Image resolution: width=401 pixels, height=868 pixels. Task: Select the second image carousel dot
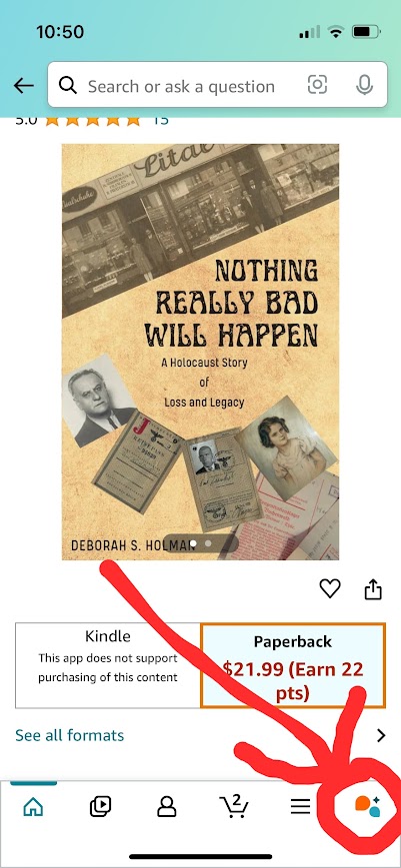pyautogui.click(x=208, y=543)
